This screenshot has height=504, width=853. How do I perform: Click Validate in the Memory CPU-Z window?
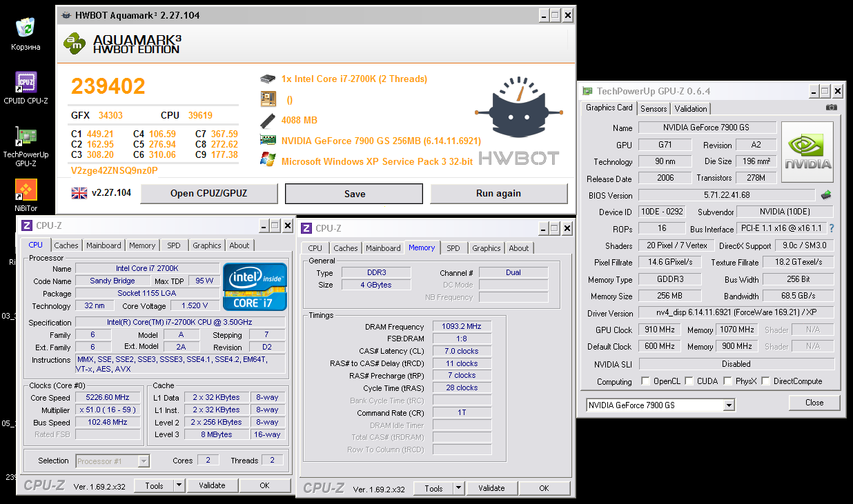point(491,488)
